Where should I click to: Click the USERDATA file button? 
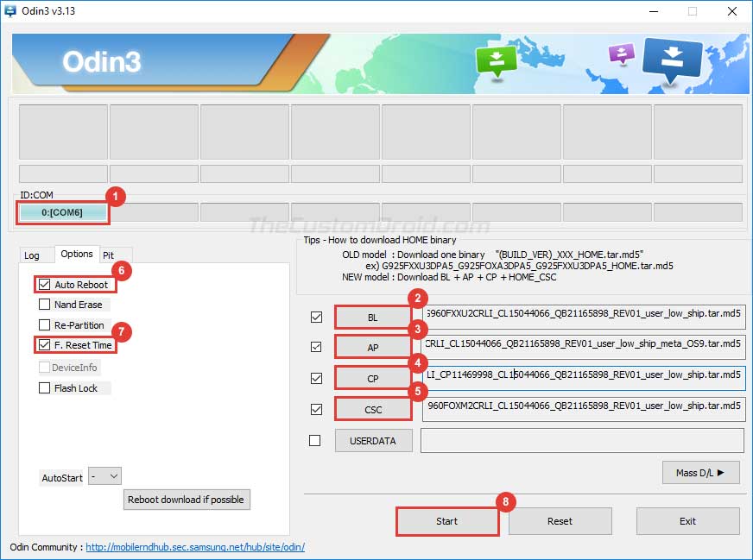pyautogui.click(x=373, y=441)
